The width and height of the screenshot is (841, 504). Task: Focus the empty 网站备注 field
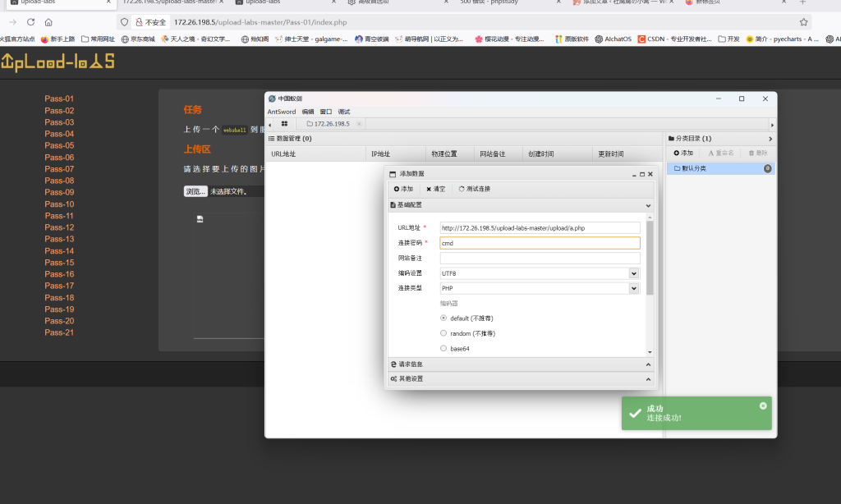540,258
